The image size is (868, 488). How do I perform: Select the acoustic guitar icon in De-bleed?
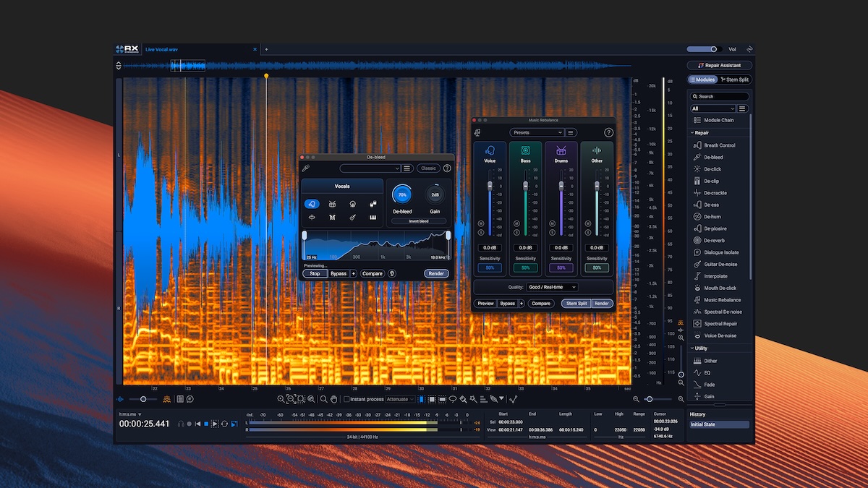click(x=353, y=217)
